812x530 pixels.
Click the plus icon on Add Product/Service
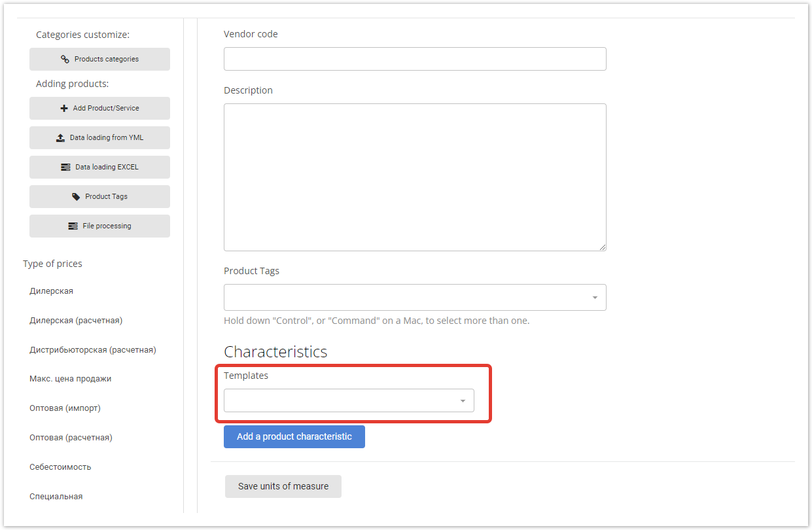(64, 108)
